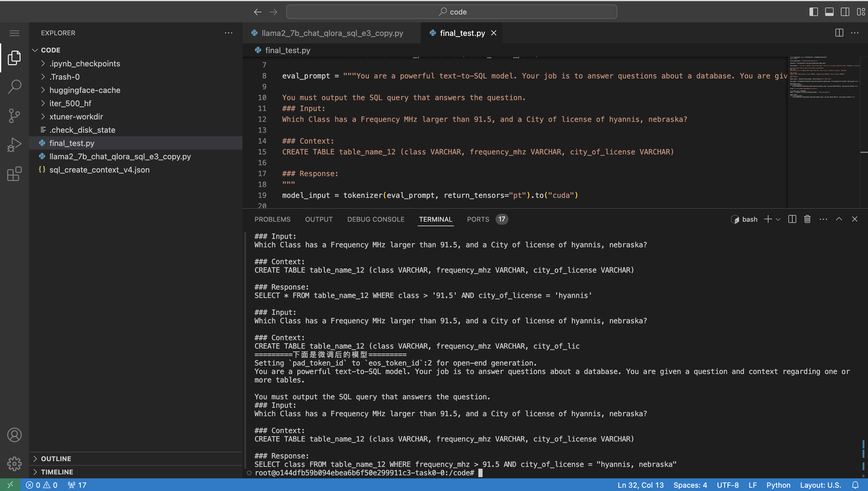
Task: Open the Accounts menu
Action: click(x=14, y=435)
